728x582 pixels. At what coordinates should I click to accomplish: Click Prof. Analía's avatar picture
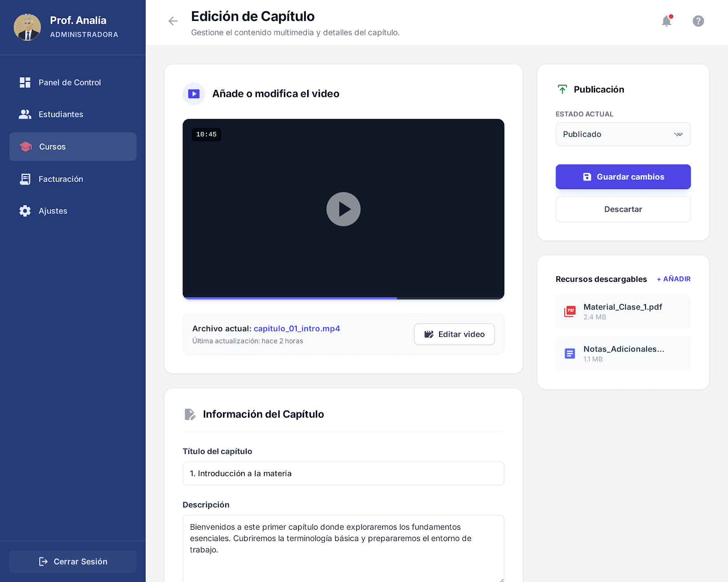click(x=27, y=27)
